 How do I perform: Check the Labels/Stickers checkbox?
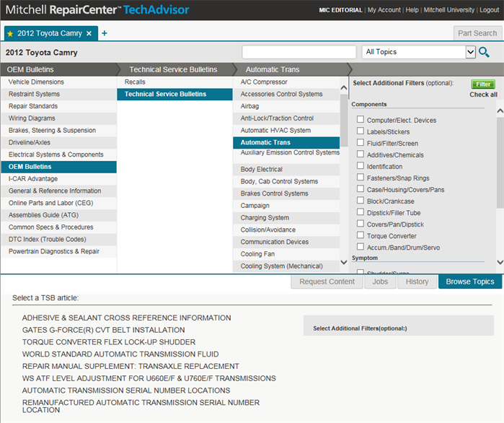click(x=361, y=131)
